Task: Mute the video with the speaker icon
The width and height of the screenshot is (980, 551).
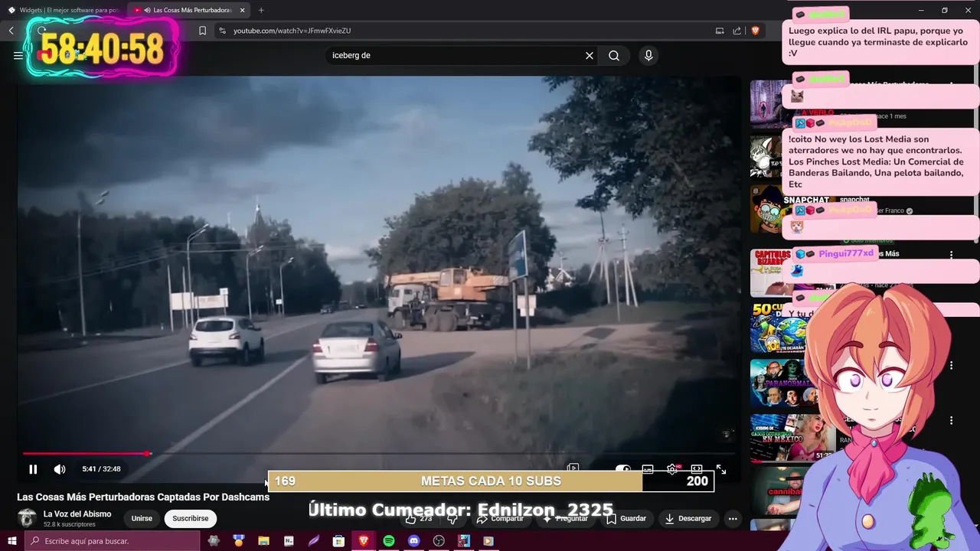Action: (60, 469)
